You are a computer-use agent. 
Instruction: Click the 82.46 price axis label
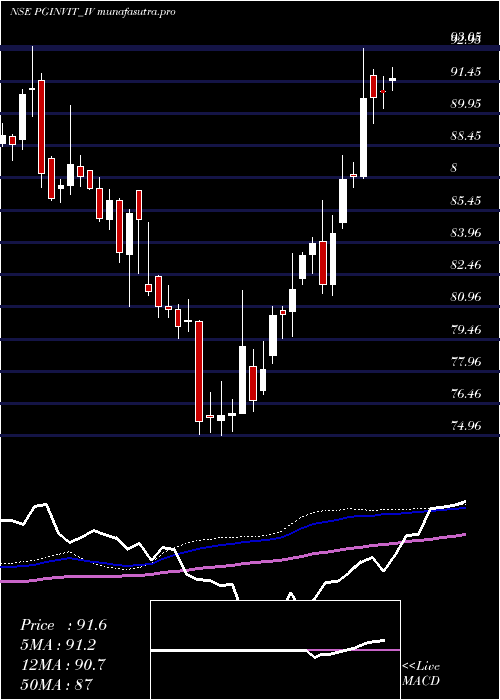click(466, 265)
